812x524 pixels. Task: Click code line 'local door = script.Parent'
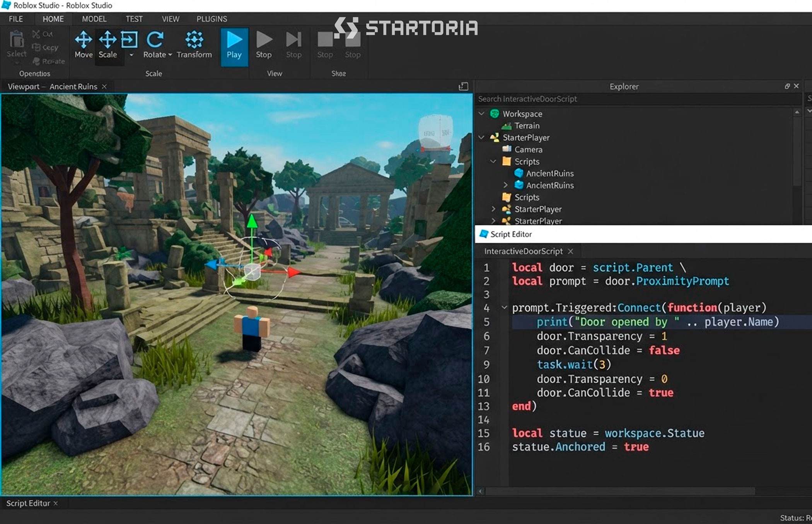599,268
